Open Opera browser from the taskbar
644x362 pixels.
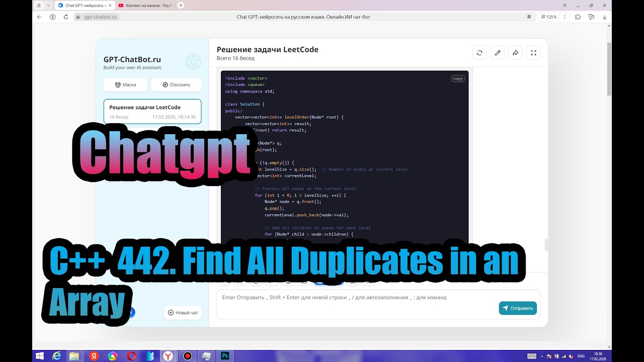pos(131,356)
